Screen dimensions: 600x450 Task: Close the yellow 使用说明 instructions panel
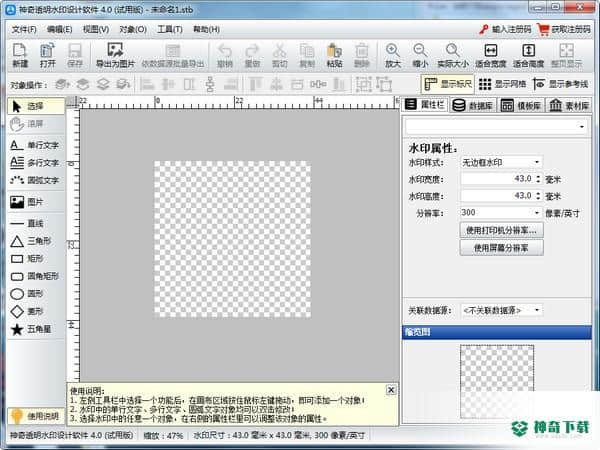tap(391, 390)
